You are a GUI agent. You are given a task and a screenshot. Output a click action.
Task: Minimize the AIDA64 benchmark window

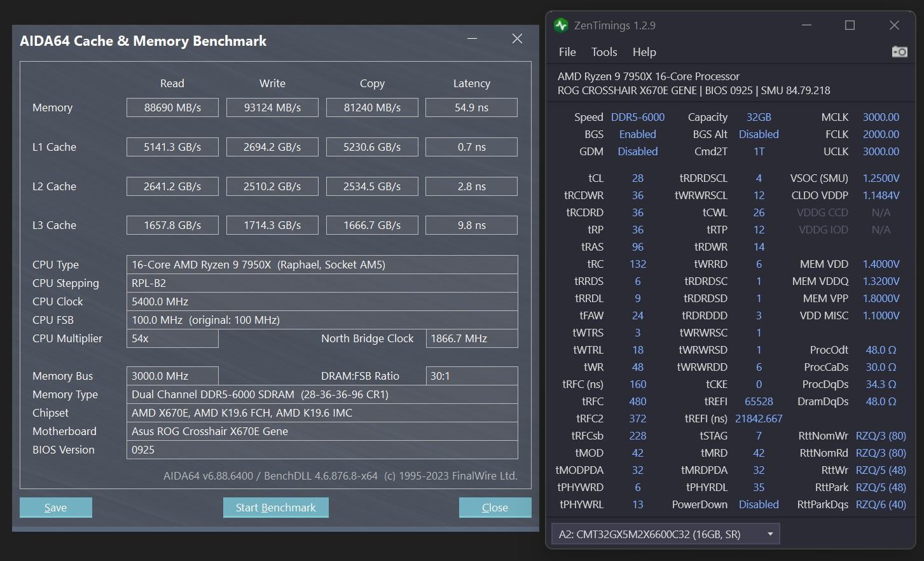click(x=472, y=39)
